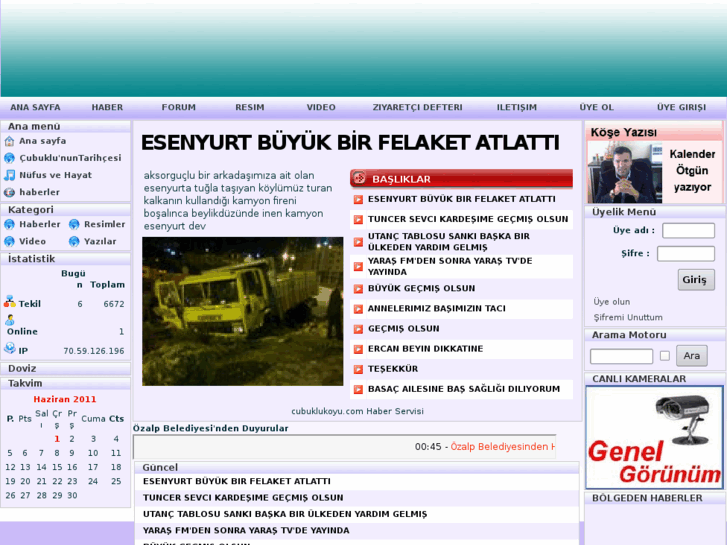Click the cubuklukoyu.com Haber Servisi caption

357,411
